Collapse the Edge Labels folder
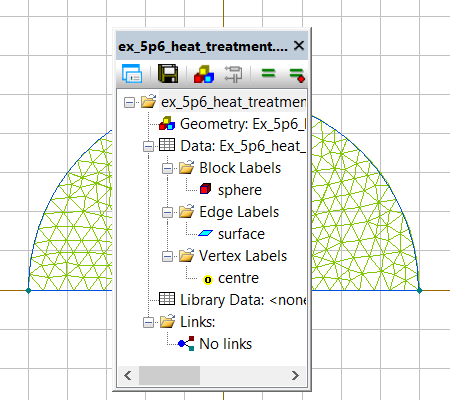 [167, 212]
